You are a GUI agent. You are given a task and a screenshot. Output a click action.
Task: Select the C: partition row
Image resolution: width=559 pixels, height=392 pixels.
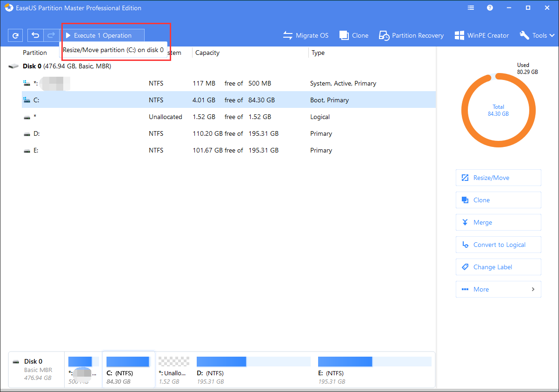coord(229,100)
